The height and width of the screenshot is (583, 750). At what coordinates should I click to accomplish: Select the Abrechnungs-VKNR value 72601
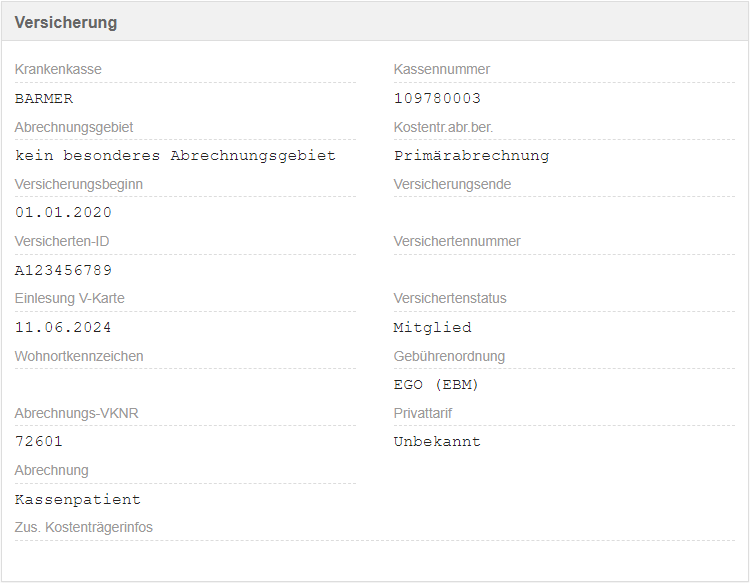coord(39,441)
